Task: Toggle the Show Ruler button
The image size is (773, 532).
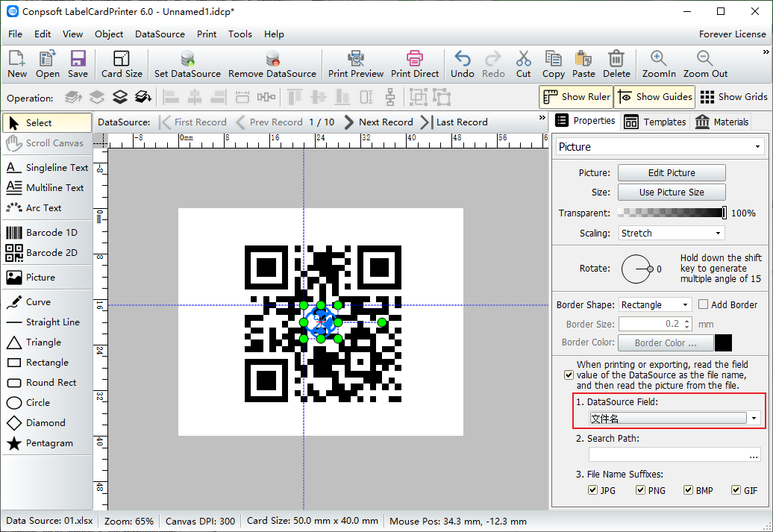Action: pos(576,97)
